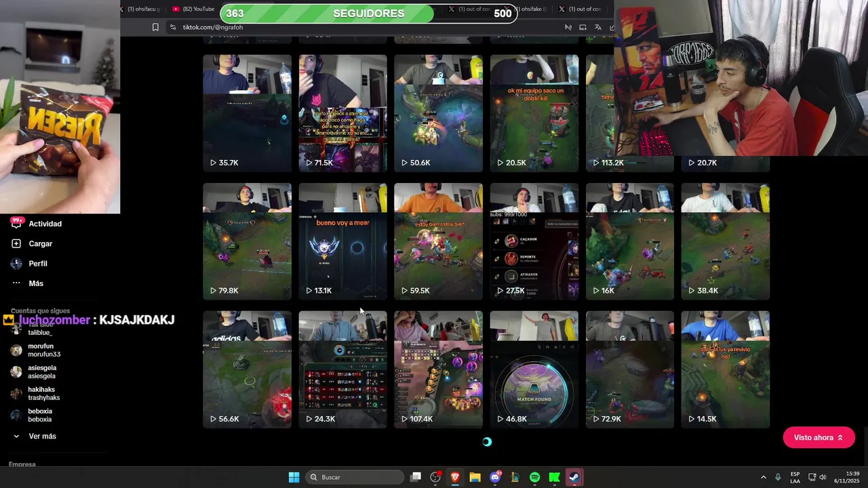Switch to first ohsifacu X tab
868x488 pixels.
[140, 9]
